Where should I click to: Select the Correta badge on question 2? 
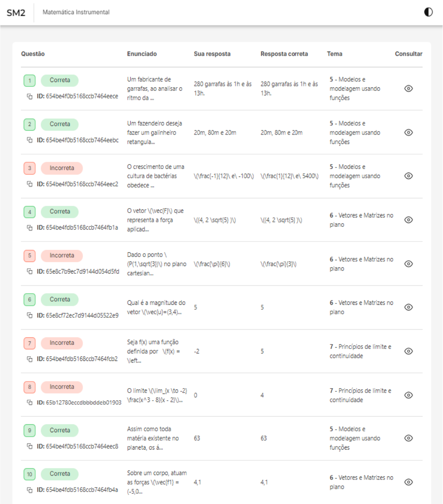pos(60,124)
